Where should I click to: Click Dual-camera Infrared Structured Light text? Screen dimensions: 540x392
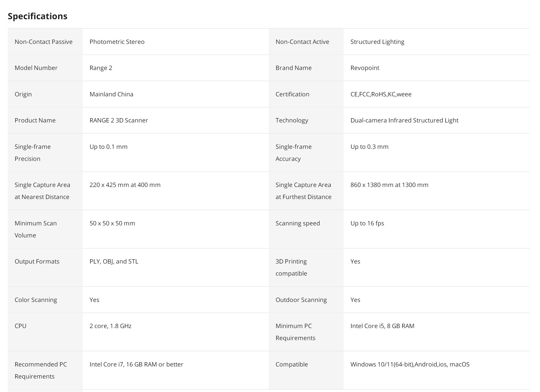pos(404,120)
